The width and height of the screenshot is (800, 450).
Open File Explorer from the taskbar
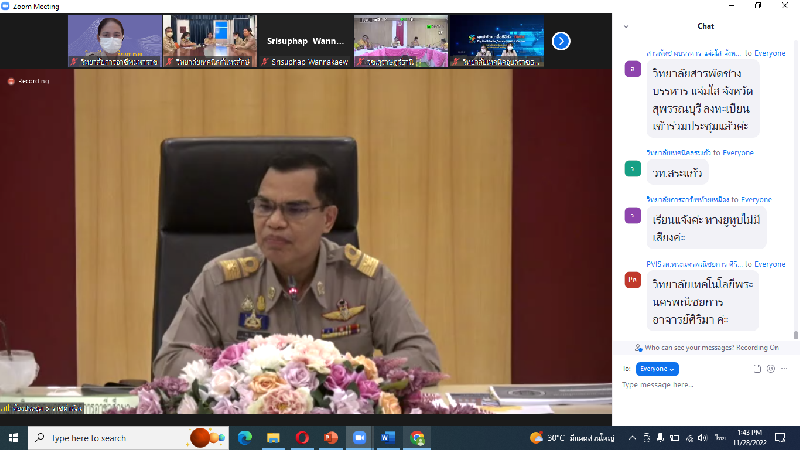click(x=273, y=438)
